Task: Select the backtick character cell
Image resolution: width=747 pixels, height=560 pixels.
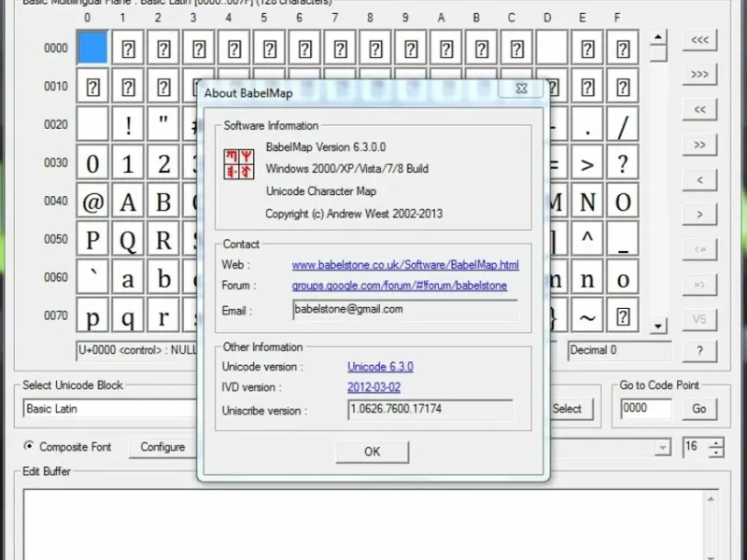Action: pos(92,276)
